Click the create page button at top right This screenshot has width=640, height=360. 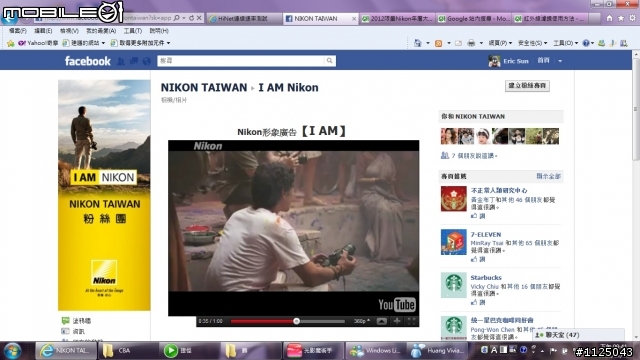527,85
